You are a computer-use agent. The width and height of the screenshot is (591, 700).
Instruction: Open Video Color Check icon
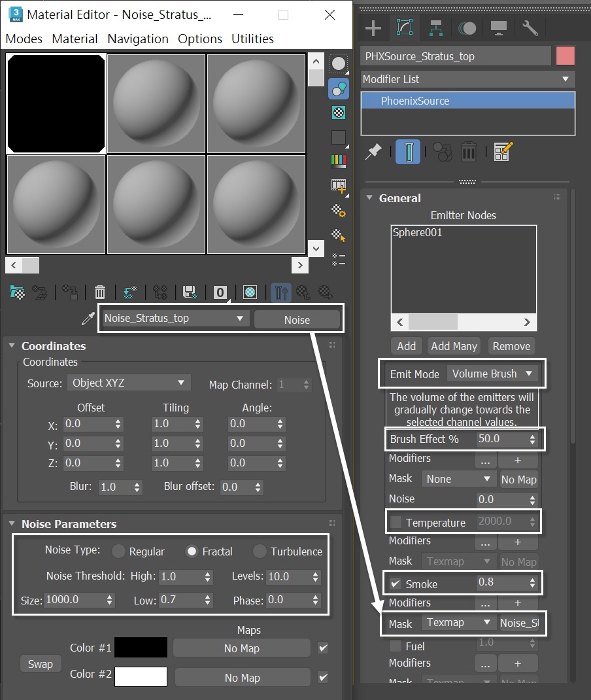(x=339, y=161)
